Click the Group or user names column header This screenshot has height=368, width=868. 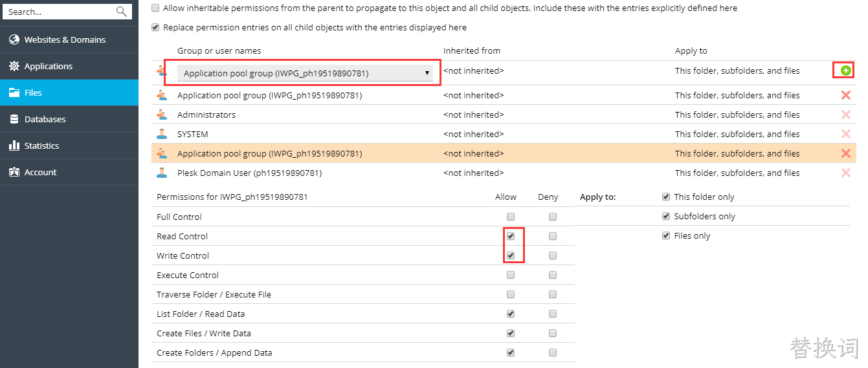[219, 50]
